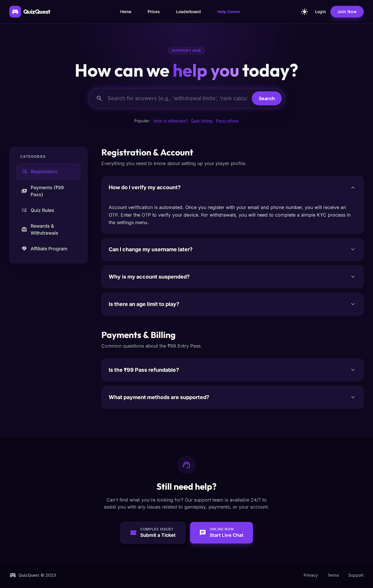The image size is (373, 588).
Task: Click the Rewards & Withdrawals briefcase icon
Action: 24,229
